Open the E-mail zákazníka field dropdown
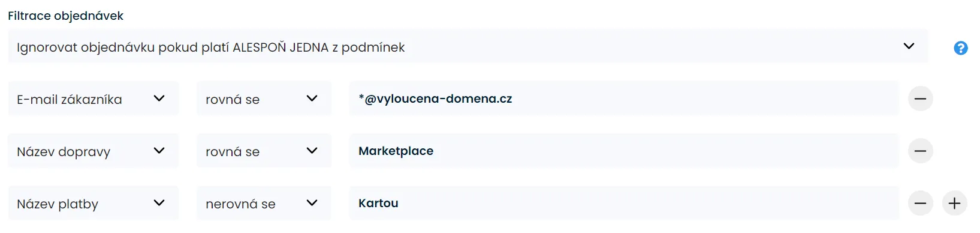 (x=93, y=98)
